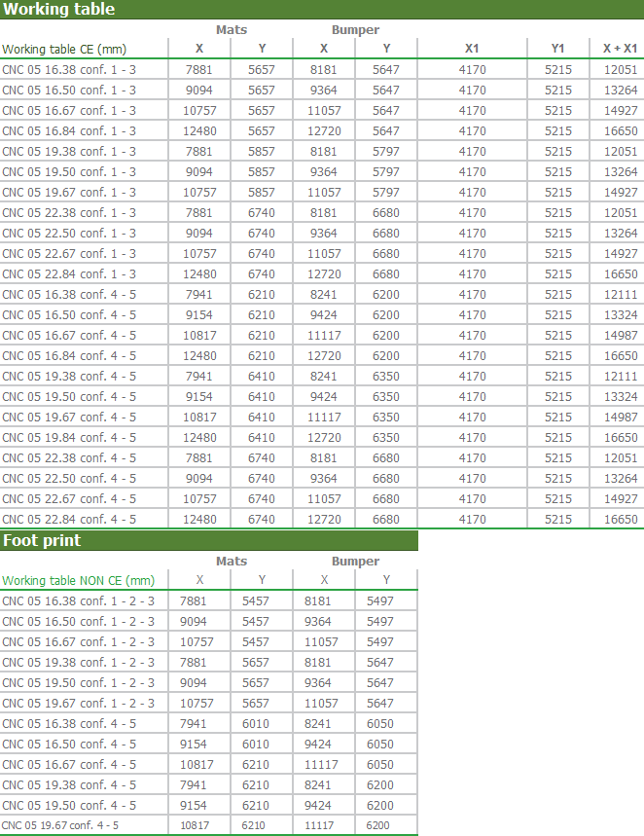
Task: Click the 'Bumper' group header in Working table section
Action: click(x=356, y=30)
